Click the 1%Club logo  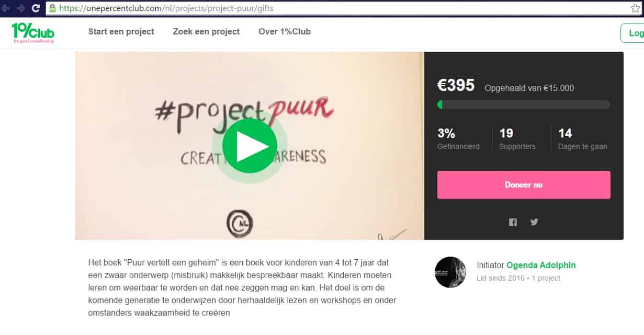click(32, 32)
